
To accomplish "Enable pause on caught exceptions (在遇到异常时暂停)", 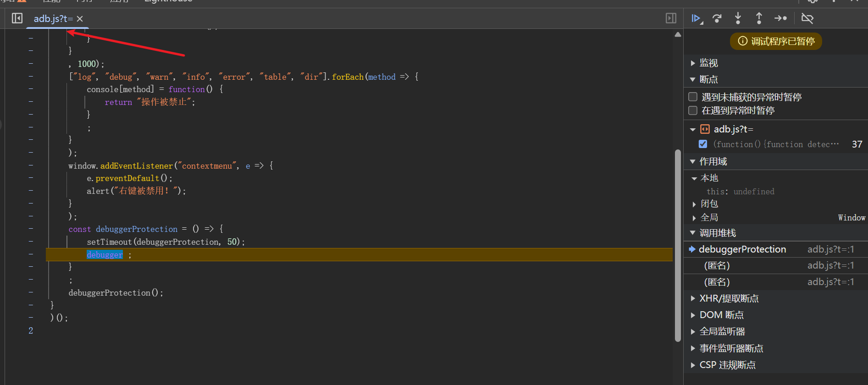I will [x=693, y=110].
